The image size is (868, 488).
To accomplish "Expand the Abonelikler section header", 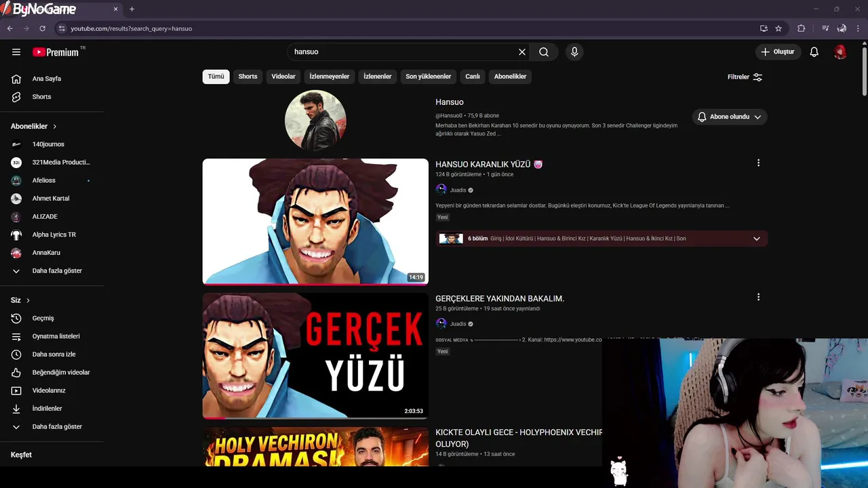I will pyautogui.click(x=34, y=126).
